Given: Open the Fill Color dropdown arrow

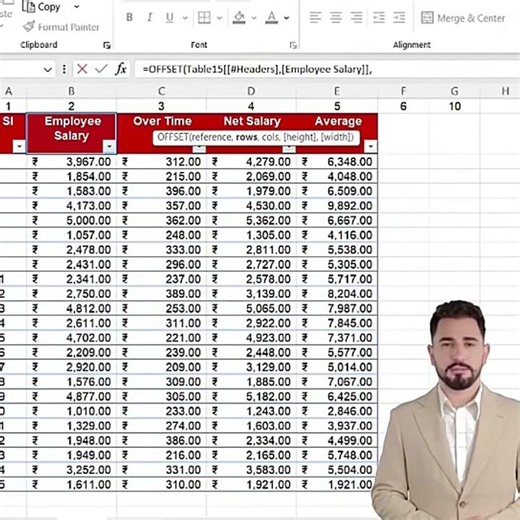Looking at the screenshot, I should click(x=254, y=18).
